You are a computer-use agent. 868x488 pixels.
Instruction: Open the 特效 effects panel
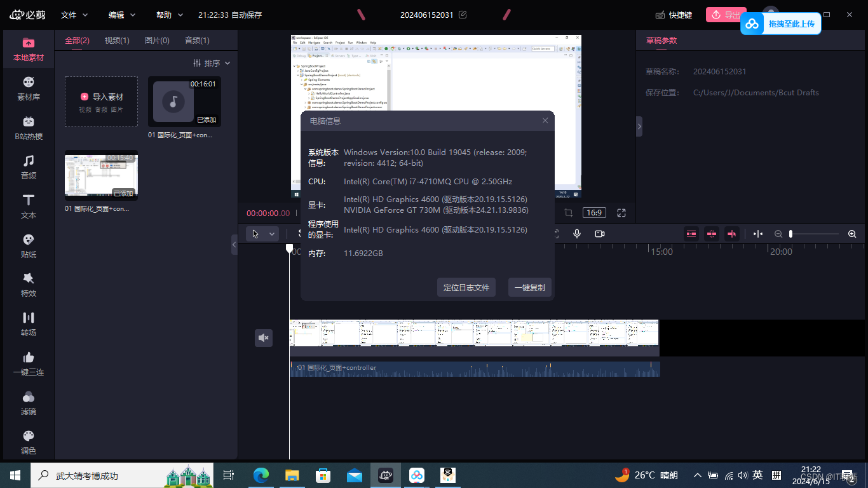click(29, 285)
